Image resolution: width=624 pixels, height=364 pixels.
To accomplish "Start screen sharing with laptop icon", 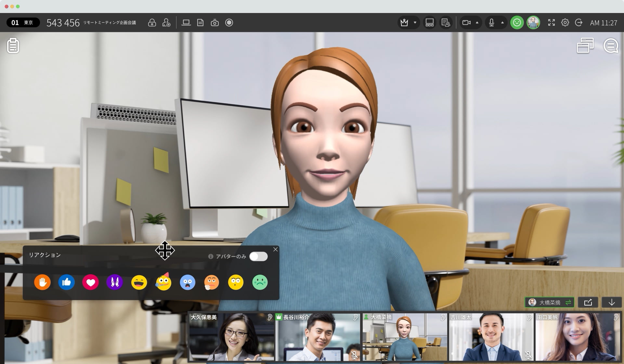I will point(186,23).
